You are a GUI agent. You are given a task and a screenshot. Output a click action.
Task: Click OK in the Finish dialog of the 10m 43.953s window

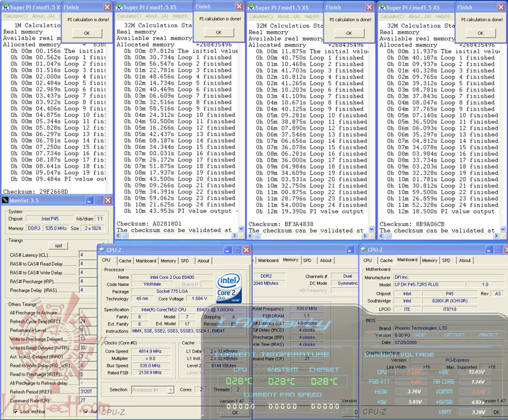click(218, 32)
